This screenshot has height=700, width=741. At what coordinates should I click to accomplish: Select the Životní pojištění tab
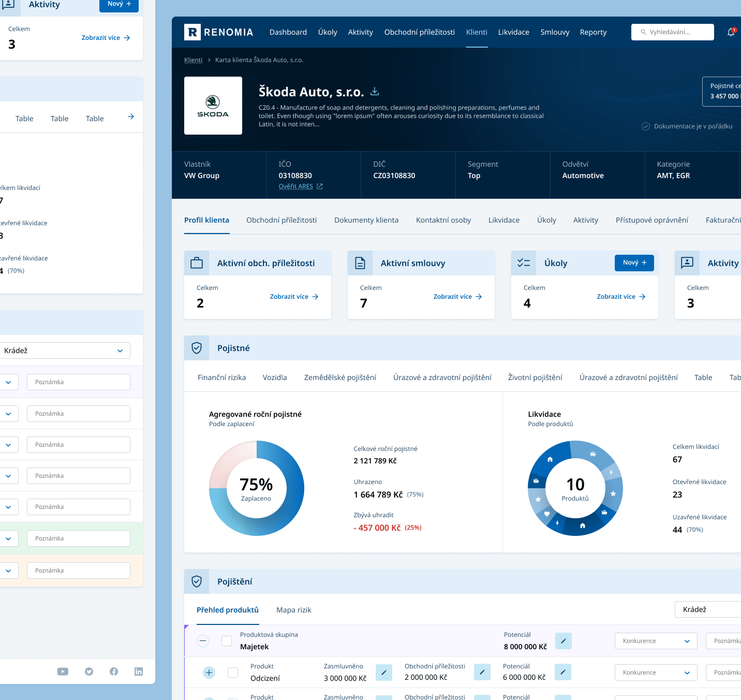[x=535, y=377]
